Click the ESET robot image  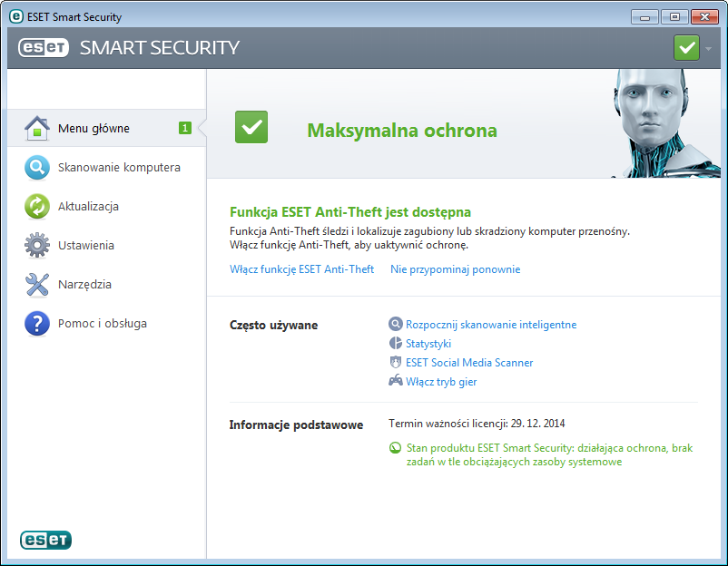tap(666, 123)
